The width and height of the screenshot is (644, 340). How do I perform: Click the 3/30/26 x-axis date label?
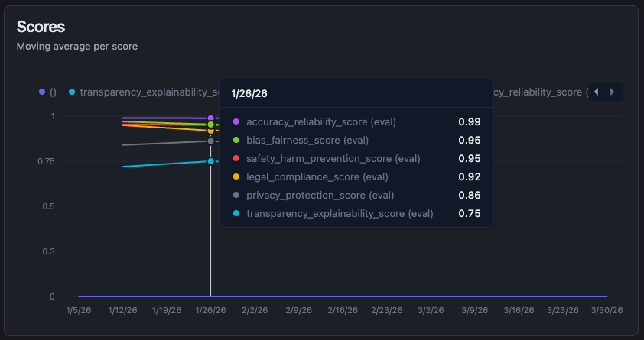coord(607,310)
